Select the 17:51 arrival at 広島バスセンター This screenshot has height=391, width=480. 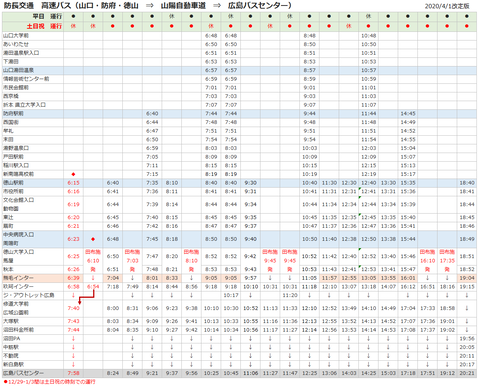click(x=427, y=373)
